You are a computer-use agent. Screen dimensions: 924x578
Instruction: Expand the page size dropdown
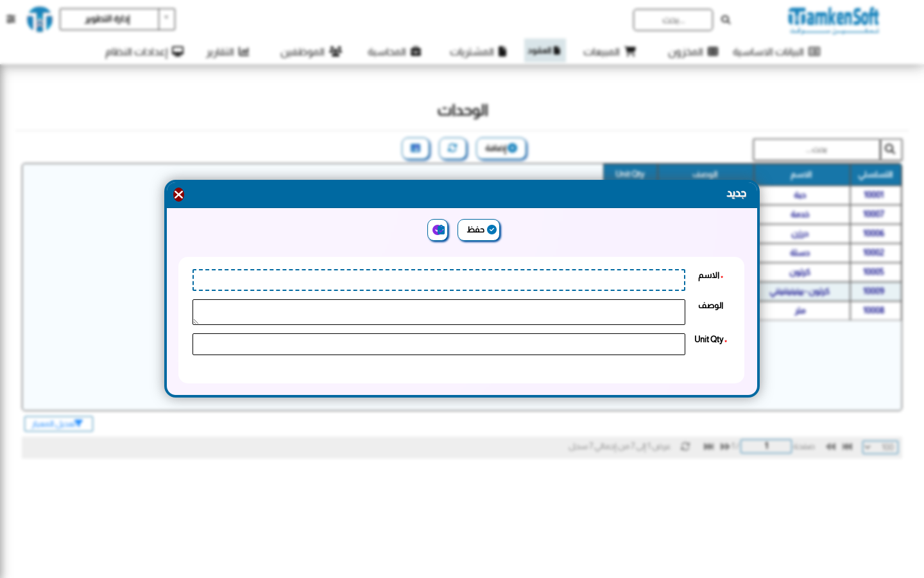(x=880, y=447)
